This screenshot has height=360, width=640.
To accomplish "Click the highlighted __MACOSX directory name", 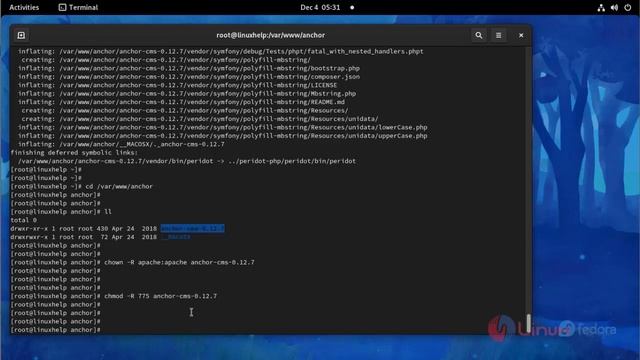I will [x=176, y=237].
